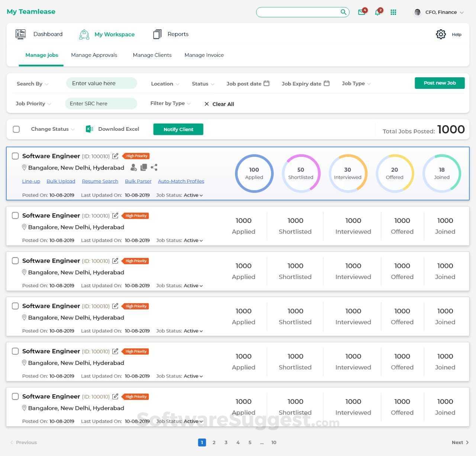Edit the first Software Engineer job title

(115, 156)
